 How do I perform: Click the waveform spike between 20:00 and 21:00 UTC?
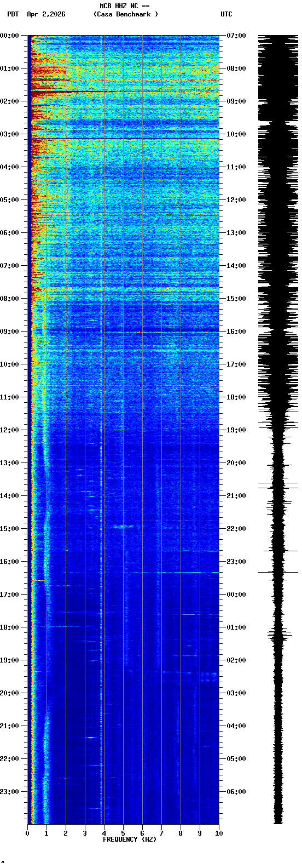click(278, 486)
